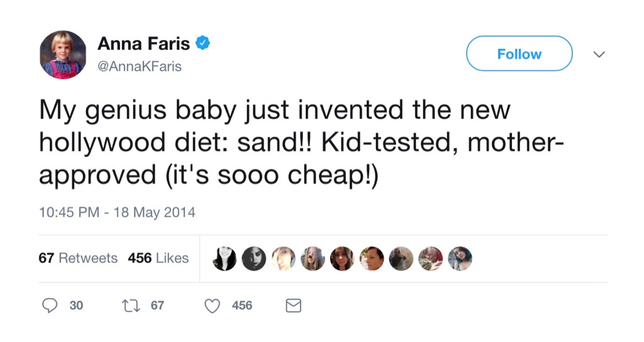View the 67 Retweets list

[78, 258]
